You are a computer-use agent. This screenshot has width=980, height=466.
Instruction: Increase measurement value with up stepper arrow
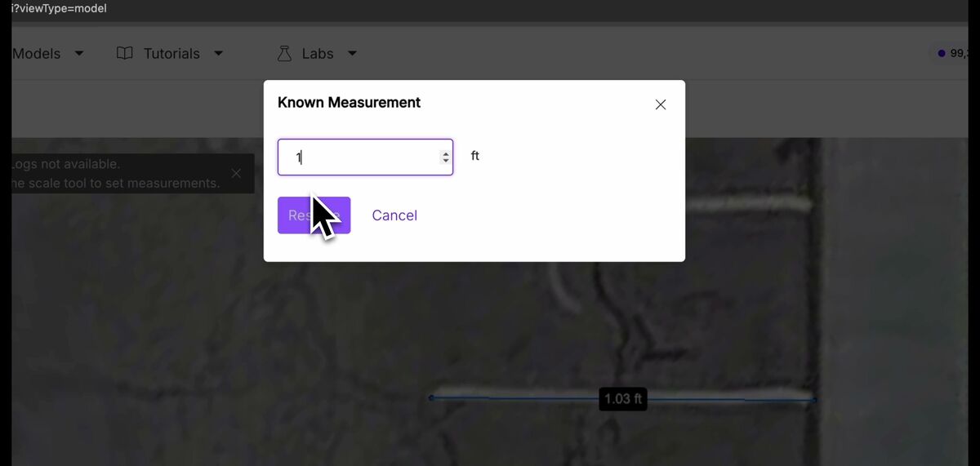click(x=445, y=153)
